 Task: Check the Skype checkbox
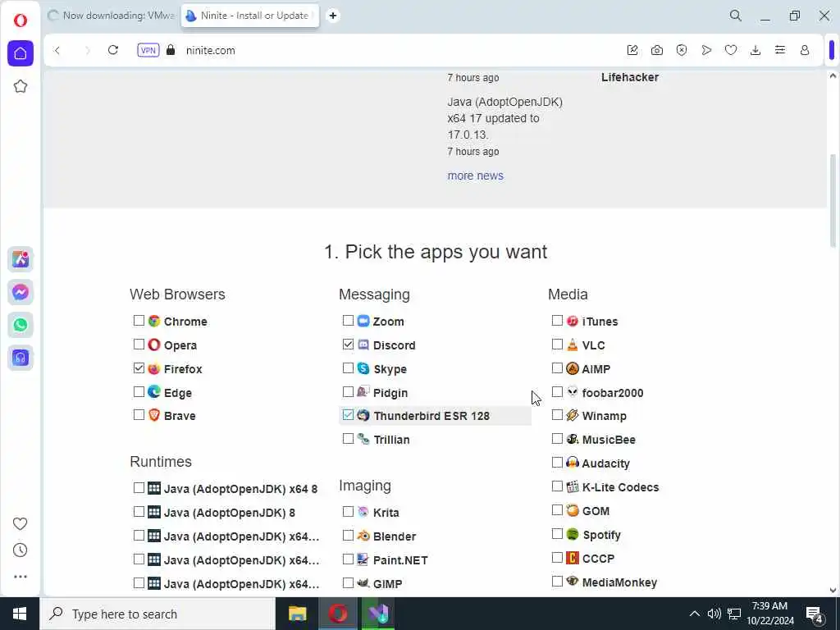(x=348, y=368)
